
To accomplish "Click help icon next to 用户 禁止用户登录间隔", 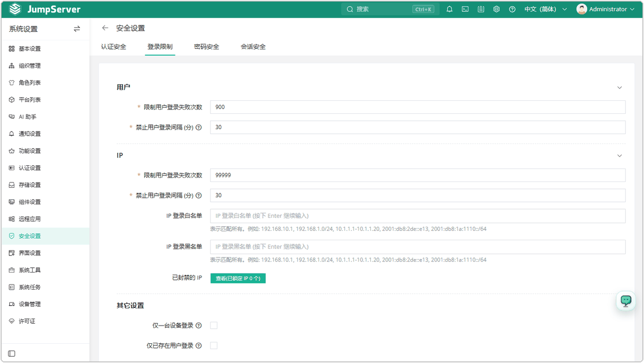I will tap(198, 127).
